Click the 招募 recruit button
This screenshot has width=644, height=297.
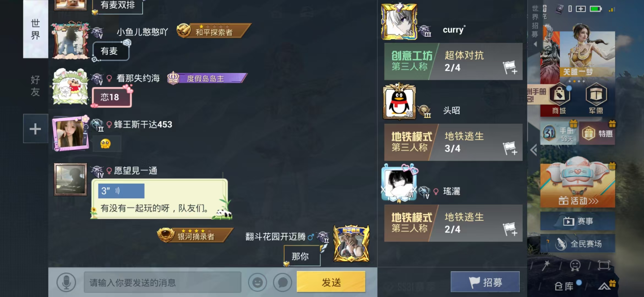[485, 282]
